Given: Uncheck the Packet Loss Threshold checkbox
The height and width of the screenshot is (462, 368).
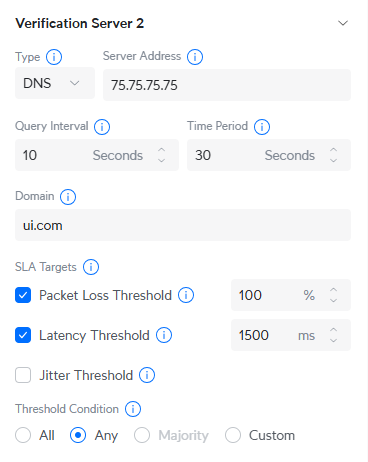Looking at the screenshot, I should pyautogui.click(x=23, y=295).
